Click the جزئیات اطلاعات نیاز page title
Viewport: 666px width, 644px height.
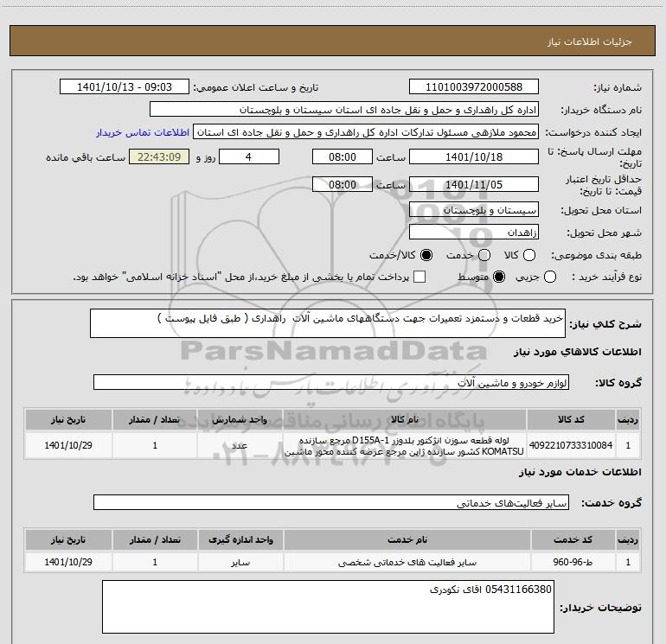point(590,41)
